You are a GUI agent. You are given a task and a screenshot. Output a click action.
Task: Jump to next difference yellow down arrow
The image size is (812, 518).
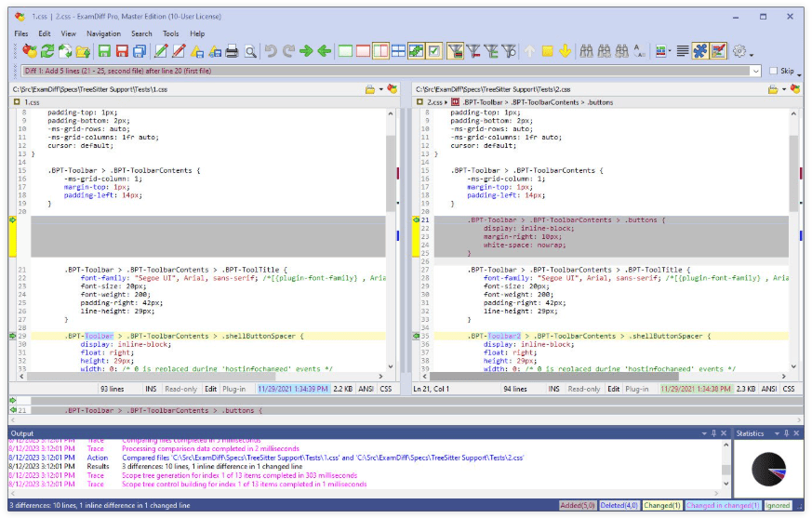click(x=565, y=51)
